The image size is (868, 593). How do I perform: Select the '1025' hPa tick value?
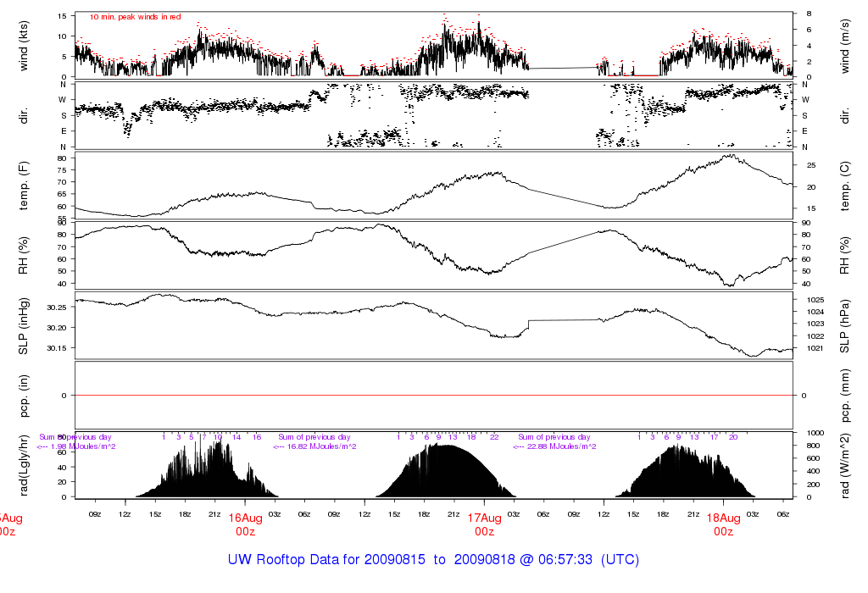816,300
